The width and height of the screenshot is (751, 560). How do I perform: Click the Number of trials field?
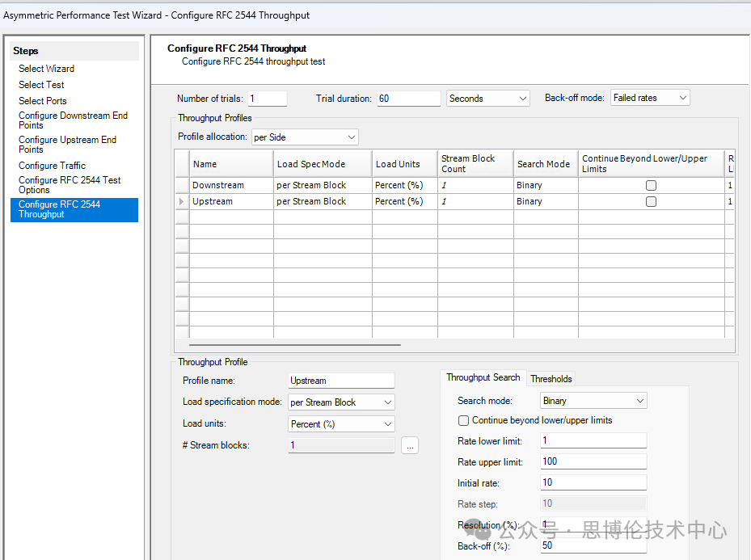tap(267, 99)
